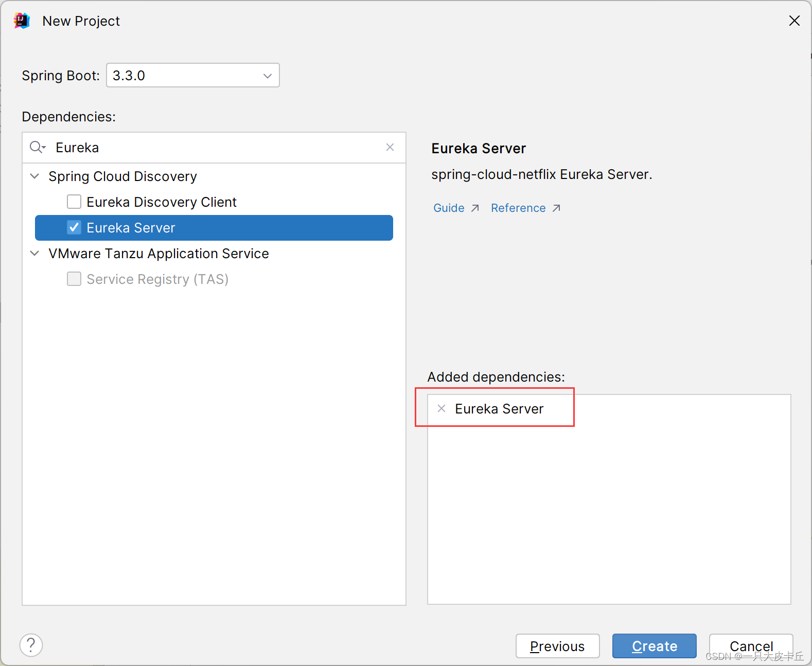Viewport: 812px width, 666px height.
Task: Uncheck the Eureka Server checkbox
Action: pos(74,227)
